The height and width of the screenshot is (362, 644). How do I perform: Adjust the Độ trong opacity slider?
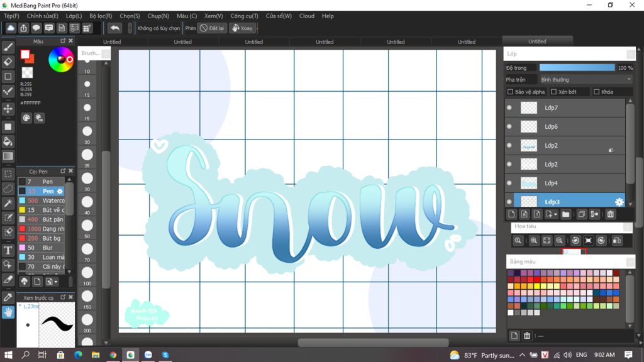click(577, 68)
